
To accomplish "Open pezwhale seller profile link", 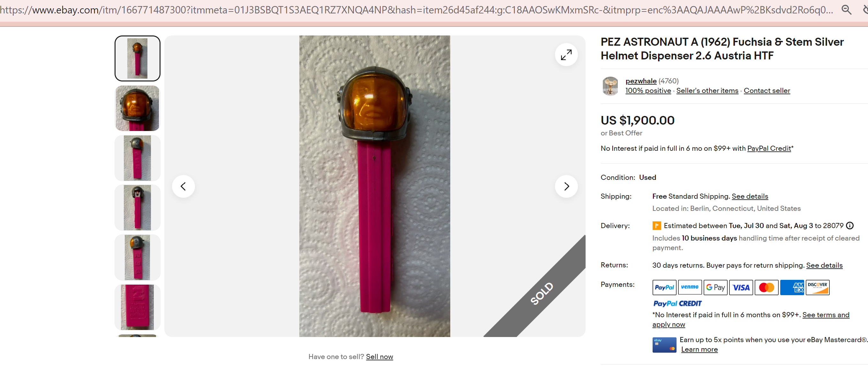I will (641, 81).
